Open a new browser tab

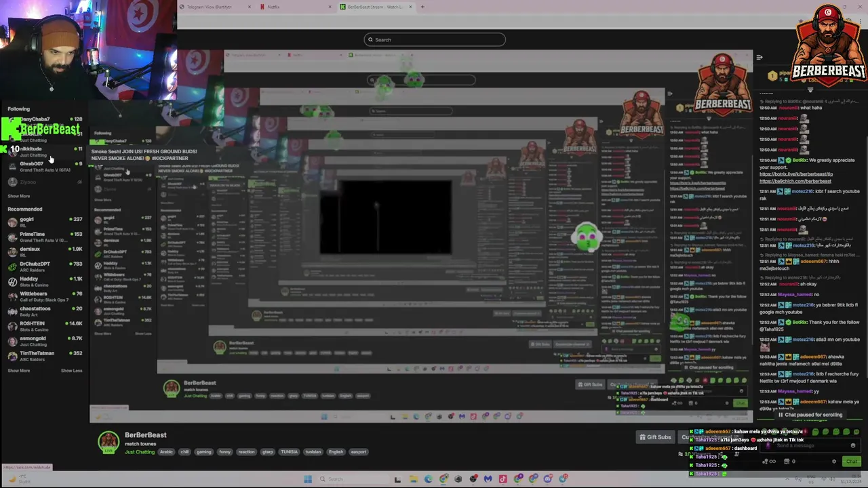(422, 7)
